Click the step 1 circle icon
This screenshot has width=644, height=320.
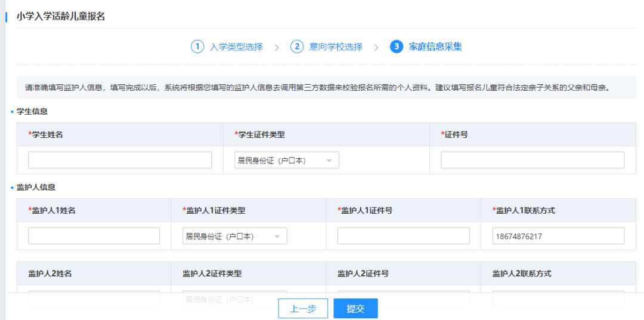[197, 47]
